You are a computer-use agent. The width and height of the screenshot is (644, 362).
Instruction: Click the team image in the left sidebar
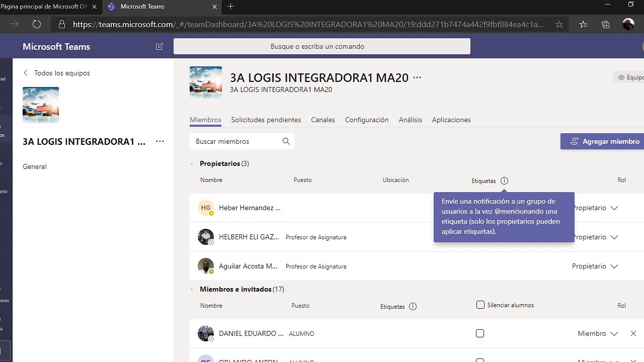click(41, 105)
